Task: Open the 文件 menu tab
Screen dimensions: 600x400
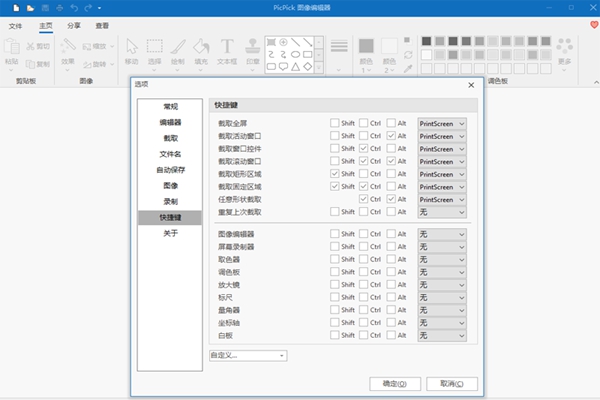Action: (15, 25)
